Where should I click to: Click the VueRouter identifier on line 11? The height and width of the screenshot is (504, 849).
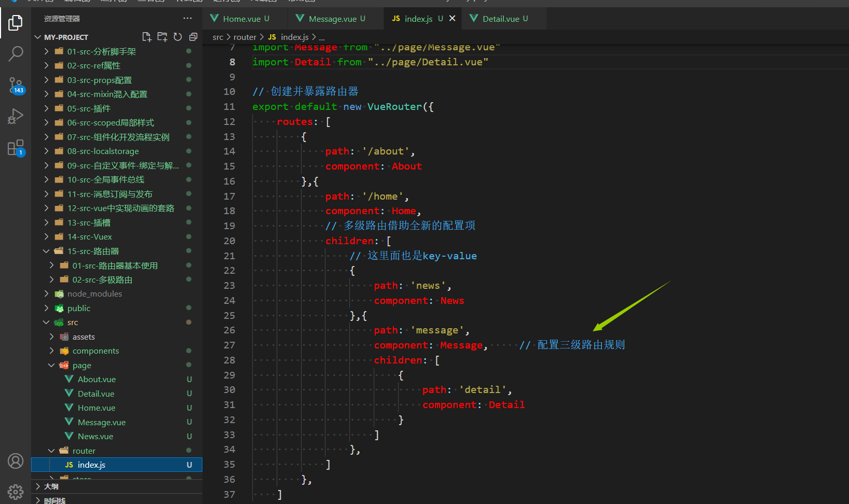395,106
